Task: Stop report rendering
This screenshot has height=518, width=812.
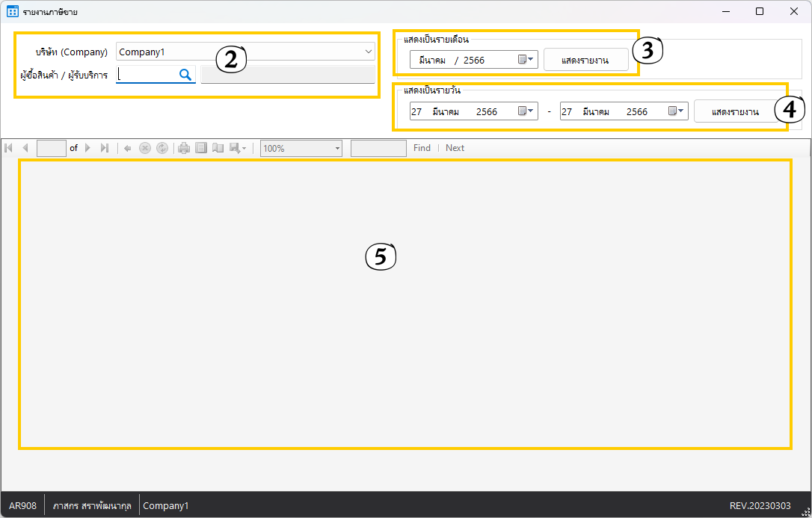Action: coord(145,148)
